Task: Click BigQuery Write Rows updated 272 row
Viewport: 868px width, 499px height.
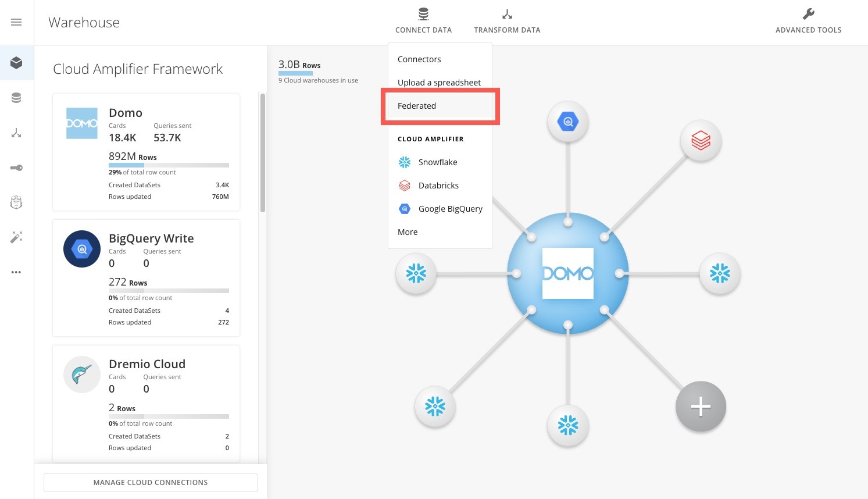Action: 169,322
